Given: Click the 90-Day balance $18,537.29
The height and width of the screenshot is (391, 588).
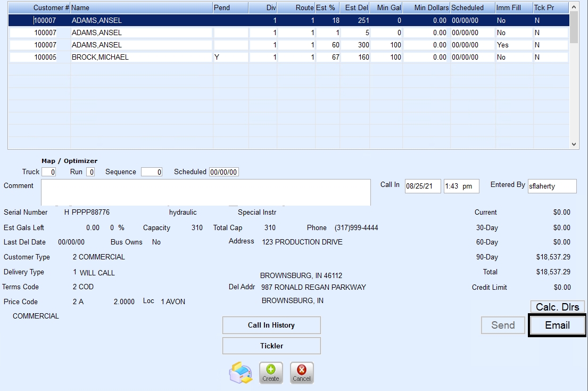Looking at the screenshot, I should [553, 257].
